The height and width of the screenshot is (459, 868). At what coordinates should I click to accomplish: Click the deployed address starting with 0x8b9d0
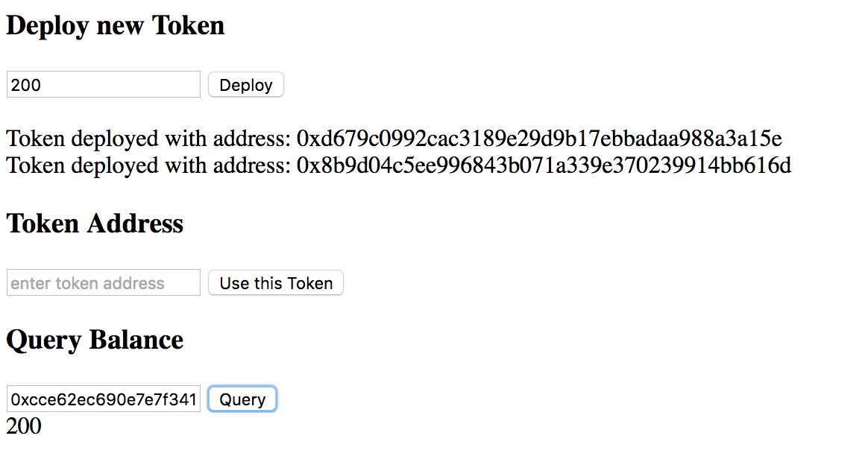pyautogui.click(x=544, y=165)
